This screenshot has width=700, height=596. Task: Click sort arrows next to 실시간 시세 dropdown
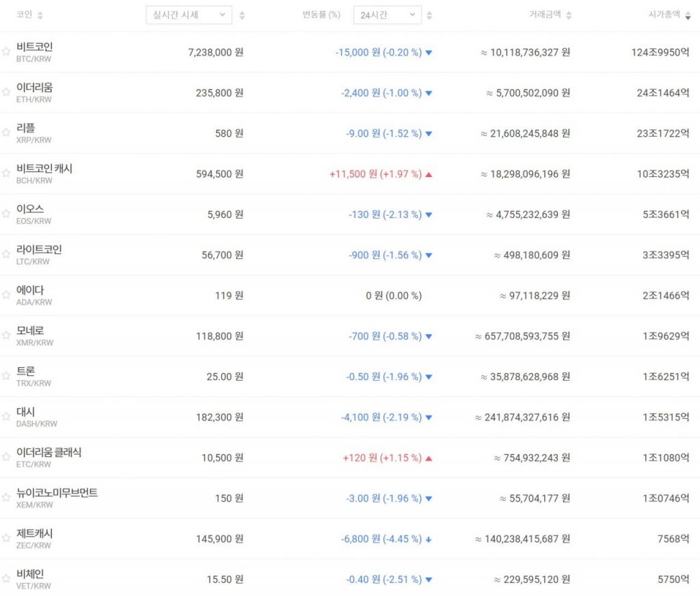pyautogui.click(x=242, y=15)
